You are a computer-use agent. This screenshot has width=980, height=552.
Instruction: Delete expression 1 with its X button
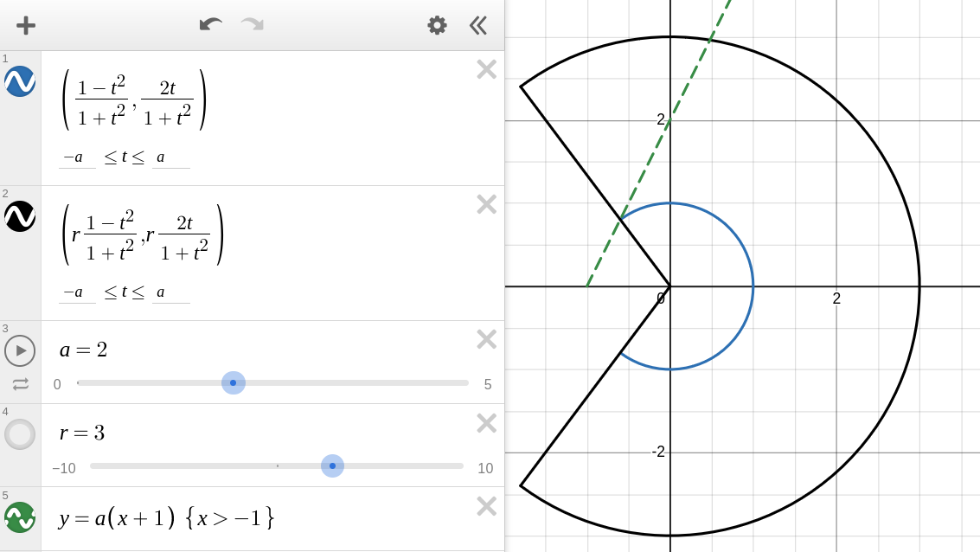coord(487,69)
